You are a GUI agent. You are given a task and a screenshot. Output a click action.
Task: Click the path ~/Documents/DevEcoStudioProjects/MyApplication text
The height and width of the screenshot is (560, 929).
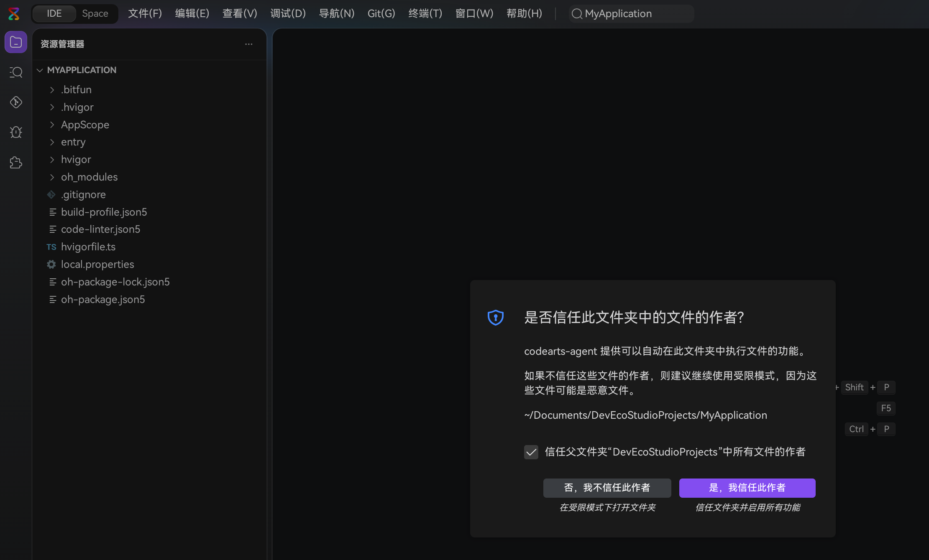coord(646,415)
